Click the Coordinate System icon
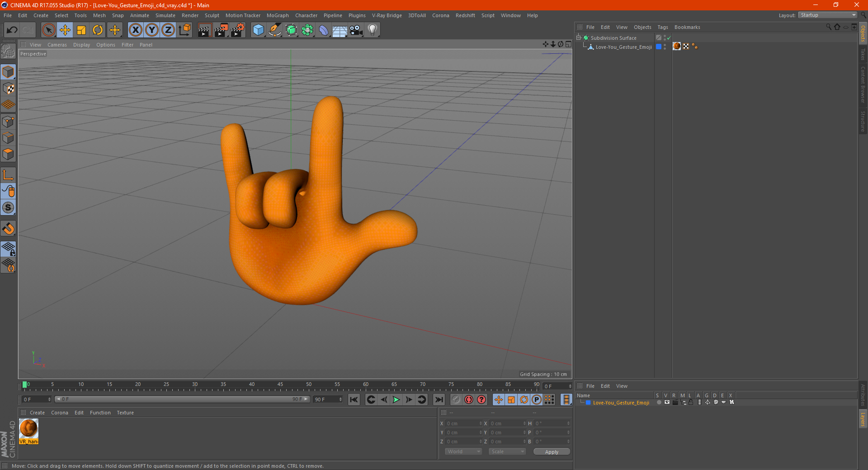 pyautogui.click(x=184, y=30)
